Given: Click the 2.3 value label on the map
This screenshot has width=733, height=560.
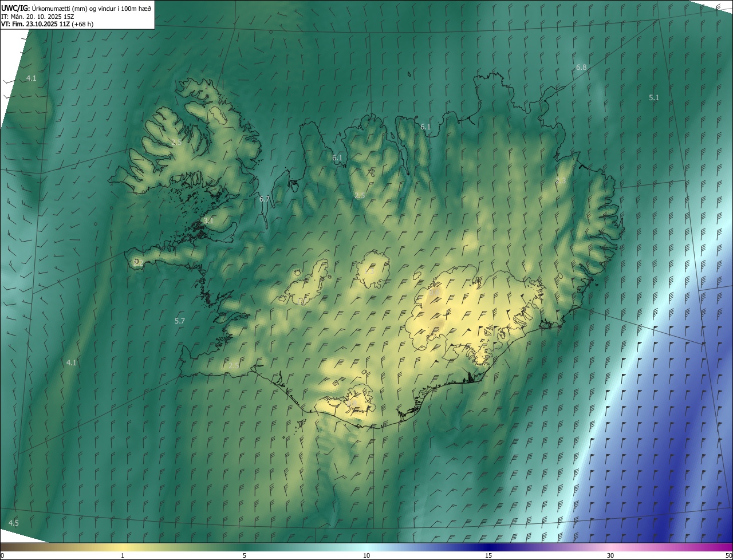Looking at the screenshot, I should (561, 181).
